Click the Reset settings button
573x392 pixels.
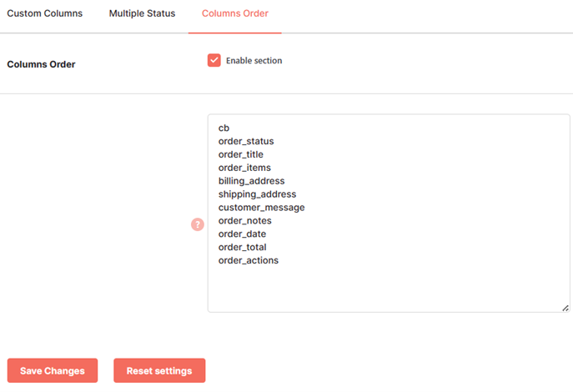[x=159, y=370]
